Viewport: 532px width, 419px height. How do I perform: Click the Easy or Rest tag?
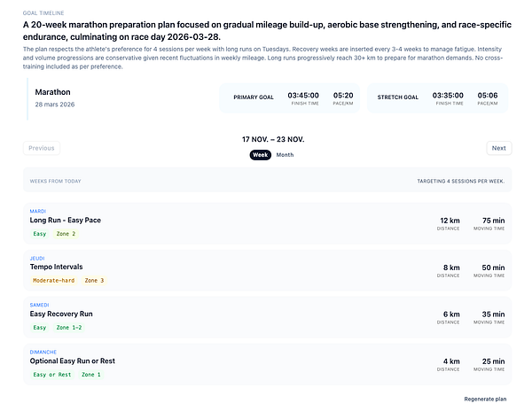coord(52,375)
